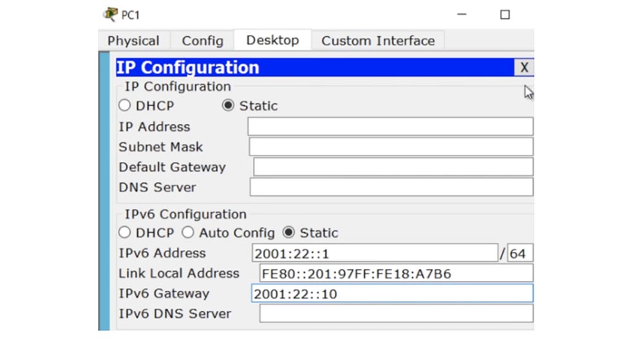Screen dimensions: 644x341
Task: Select the IPv4 Static radio button
Action: (x=228, y=106)
